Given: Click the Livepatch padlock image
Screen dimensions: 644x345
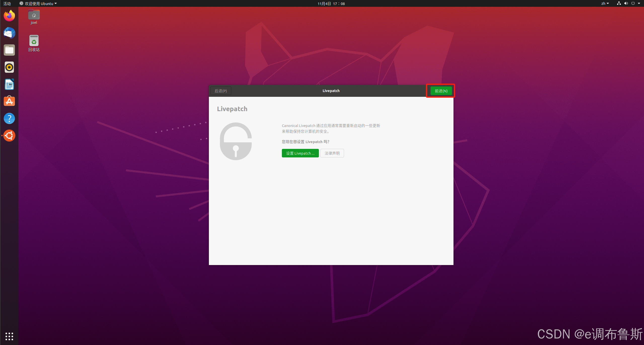Looking at the screenshot, I should coord(236,141).
